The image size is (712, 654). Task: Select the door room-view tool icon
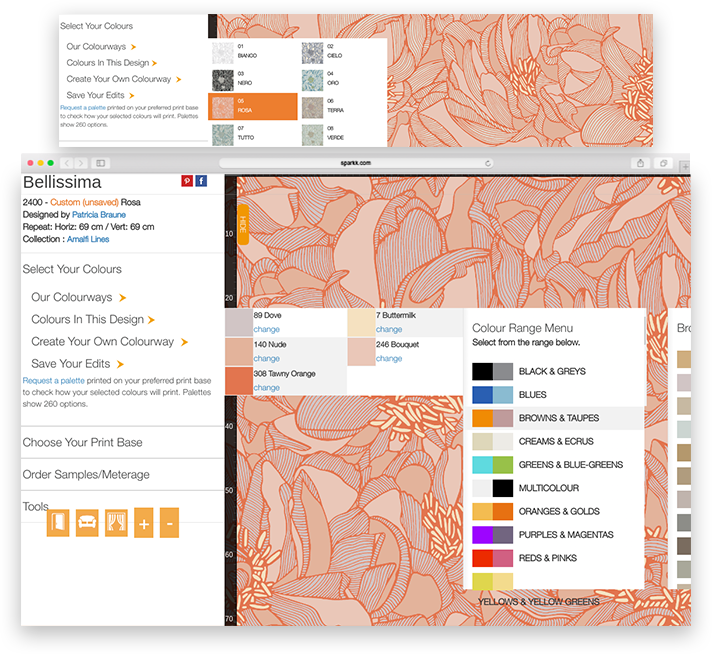click(58, 523)
